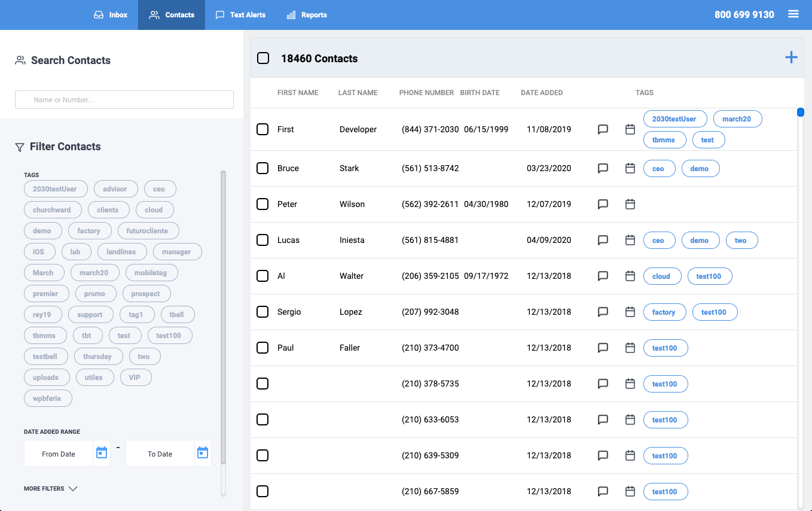Check the box for Lucas Iniesta
The width and height of the screenshot is (812, 511).
coord(262,240)
